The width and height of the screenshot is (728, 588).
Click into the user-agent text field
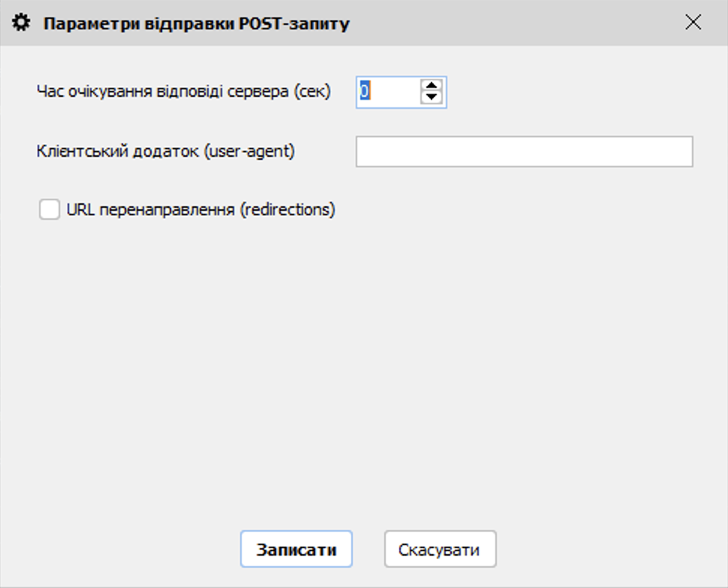(524, 151)
